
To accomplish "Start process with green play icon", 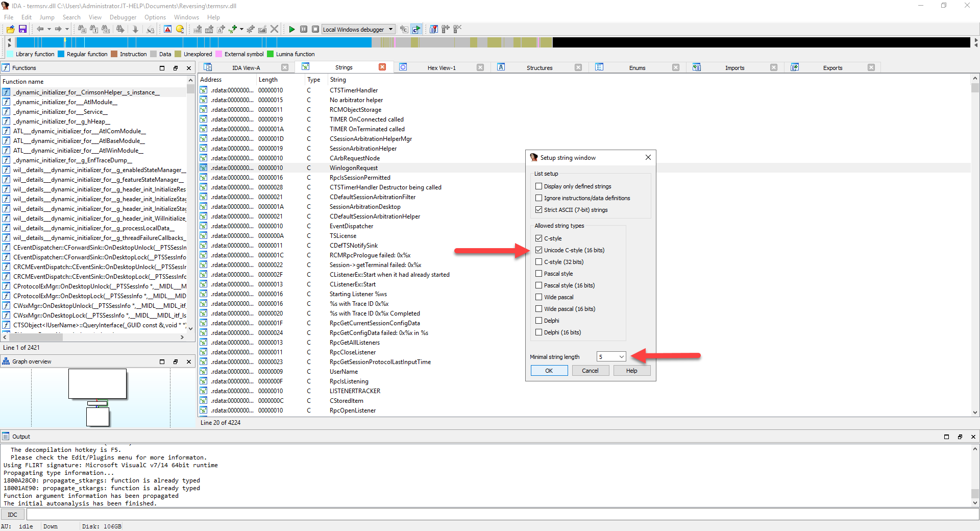I will coord(291,29).
